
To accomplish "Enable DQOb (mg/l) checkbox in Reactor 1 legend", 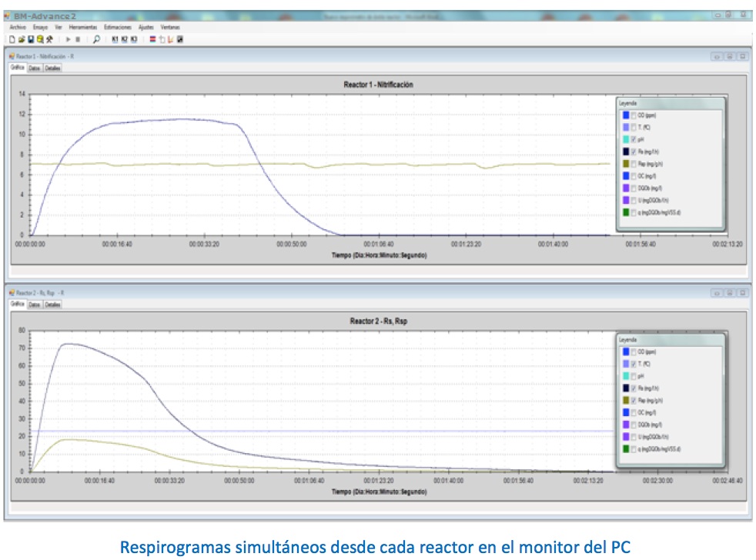I will (634, 188).
